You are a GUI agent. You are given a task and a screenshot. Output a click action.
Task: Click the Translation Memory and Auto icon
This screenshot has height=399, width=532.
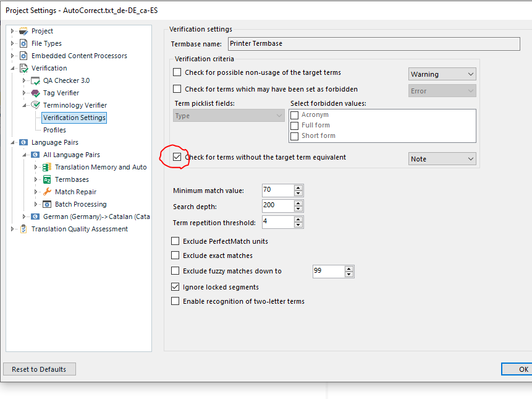(x=47, y=167)
